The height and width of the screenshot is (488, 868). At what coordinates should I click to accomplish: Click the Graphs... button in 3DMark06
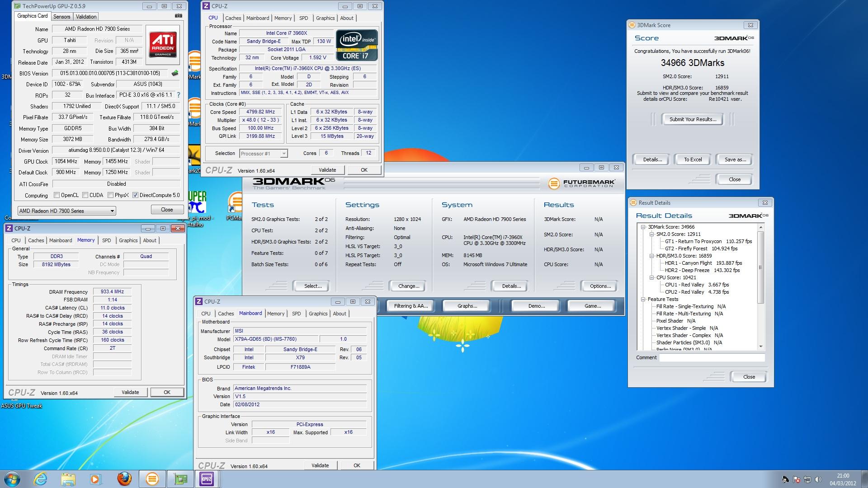pos(467,306)
